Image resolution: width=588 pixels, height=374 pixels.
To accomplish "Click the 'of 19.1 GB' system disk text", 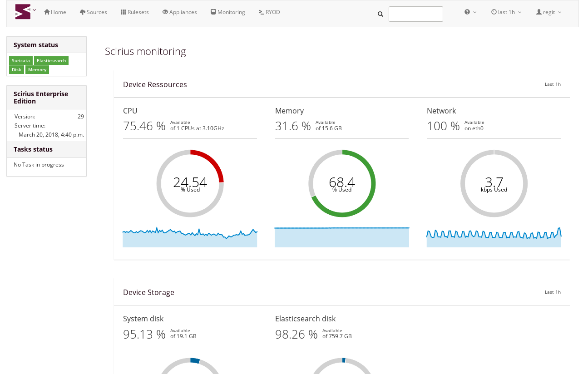I will (x=183, y=336).
